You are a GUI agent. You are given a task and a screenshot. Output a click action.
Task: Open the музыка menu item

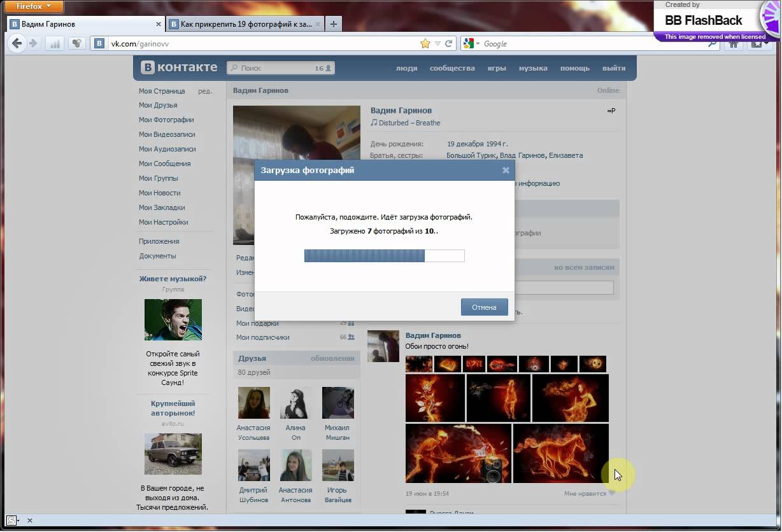click(x=533, y=68)
